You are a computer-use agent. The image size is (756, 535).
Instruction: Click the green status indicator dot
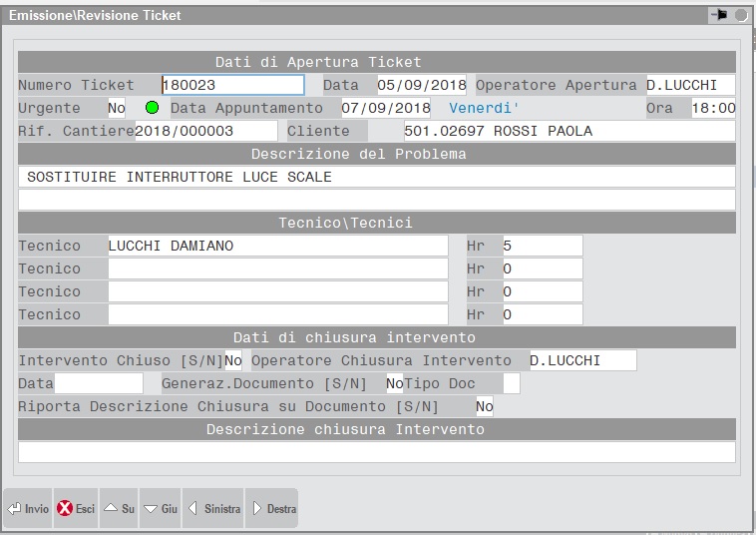coord(153,108)
